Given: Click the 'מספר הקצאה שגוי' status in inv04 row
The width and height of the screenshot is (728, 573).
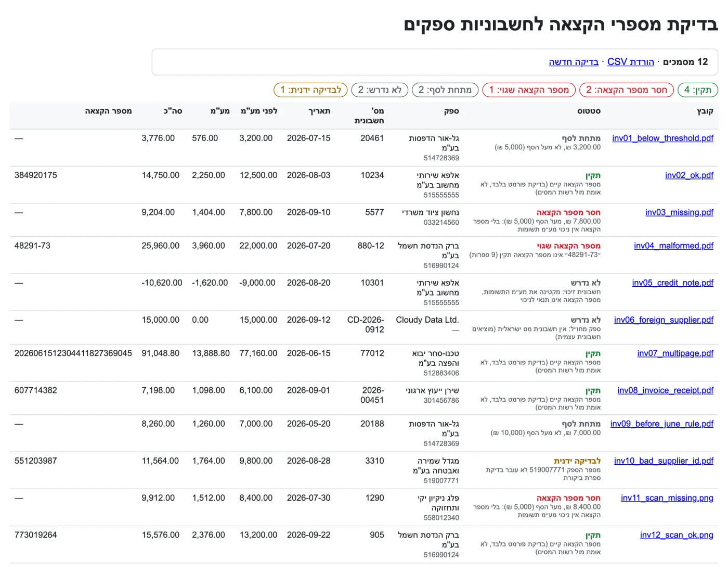Looking at the screenshot, I should point(569,246).
